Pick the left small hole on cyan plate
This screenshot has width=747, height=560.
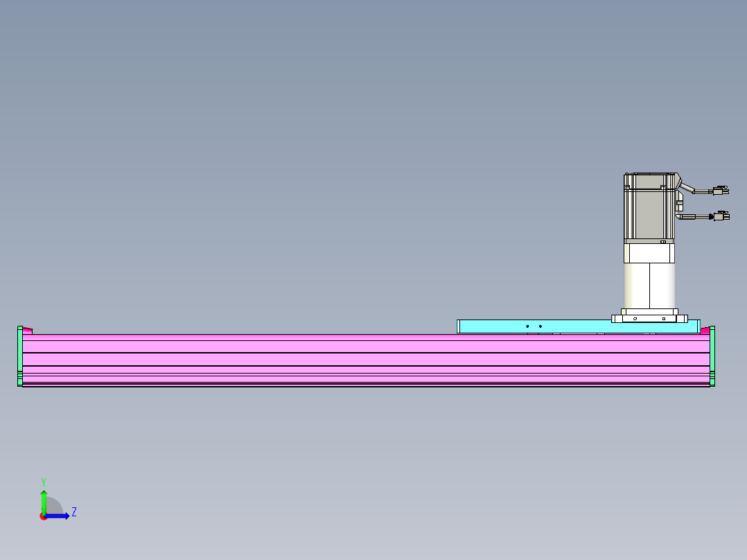pyautogui.click(x=527, y=326)
